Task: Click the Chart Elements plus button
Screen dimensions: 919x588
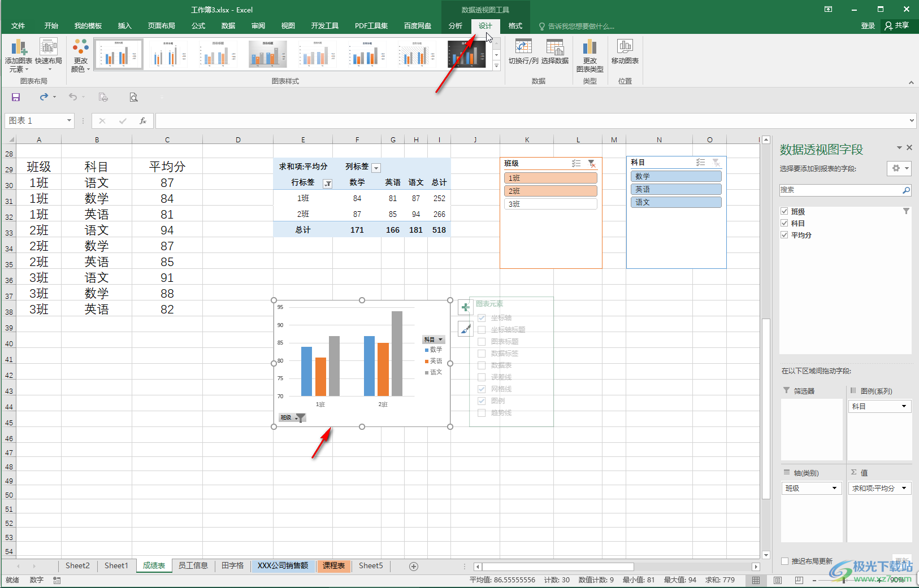Action: (465, 307)
